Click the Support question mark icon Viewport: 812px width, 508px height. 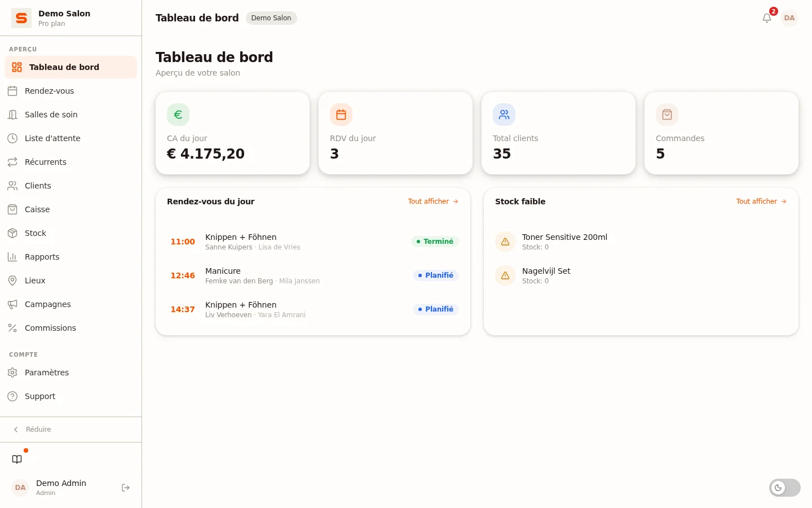point(12,396)
